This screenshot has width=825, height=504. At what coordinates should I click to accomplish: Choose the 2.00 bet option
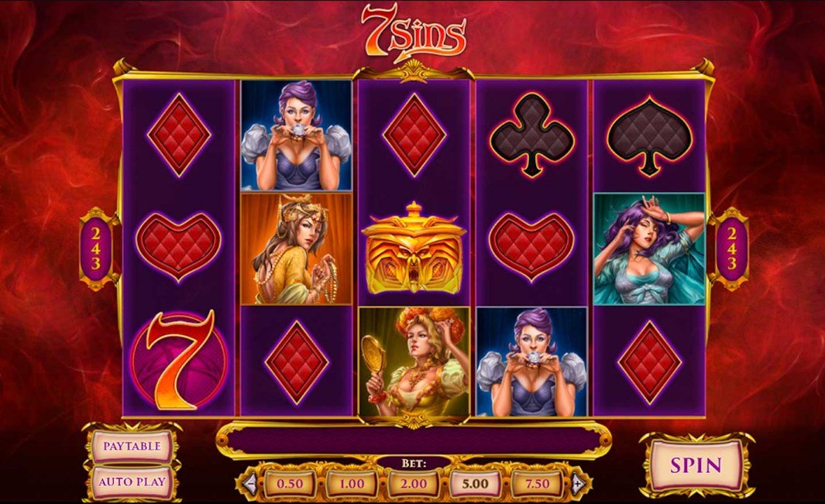click(414, 483)
